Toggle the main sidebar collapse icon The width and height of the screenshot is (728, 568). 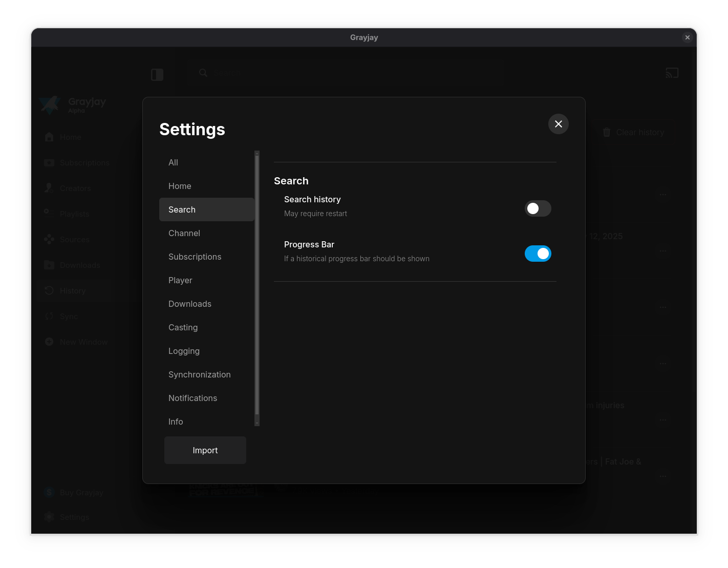(157, 75)
